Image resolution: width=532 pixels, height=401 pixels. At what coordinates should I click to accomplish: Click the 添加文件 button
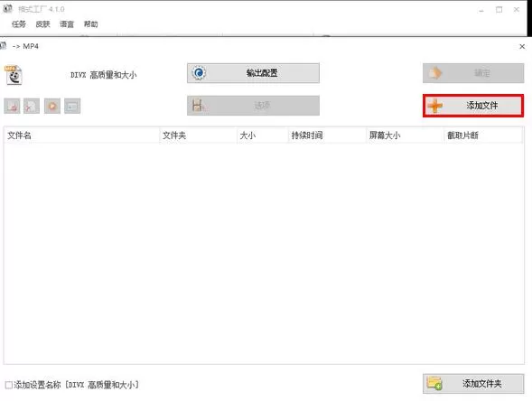point(473,106)
